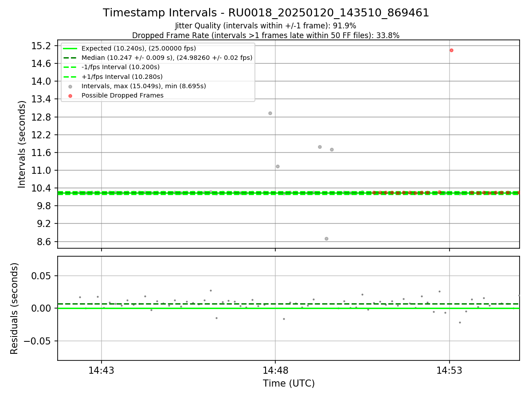
Task: Click the x-axis tick label '14:53'
Action: tap(450, 371)
